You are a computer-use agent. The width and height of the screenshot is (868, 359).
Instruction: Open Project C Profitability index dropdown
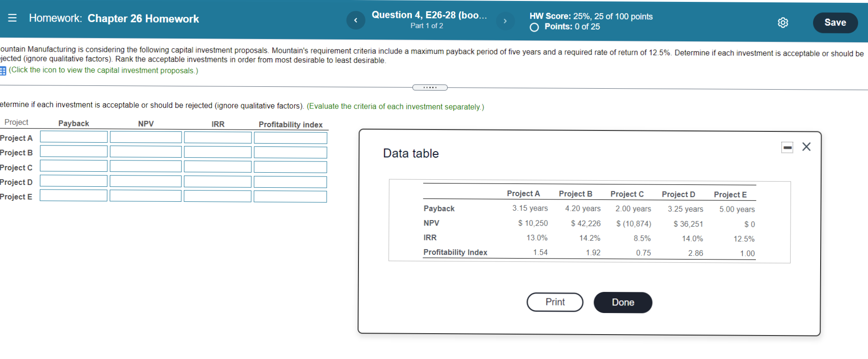click(x=290, y=167)
